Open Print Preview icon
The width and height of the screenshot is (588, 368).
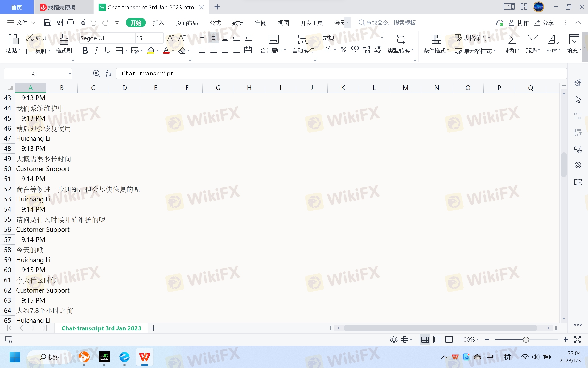82,23
